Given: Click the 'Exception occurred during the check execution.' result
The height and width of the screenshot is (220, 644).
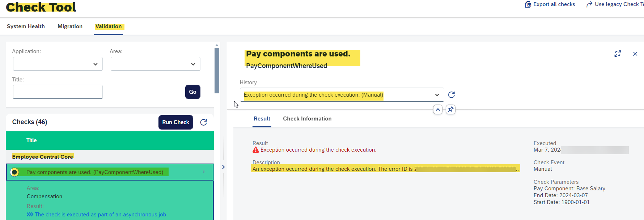Looking at the screenshot, I should pos(318,150).
